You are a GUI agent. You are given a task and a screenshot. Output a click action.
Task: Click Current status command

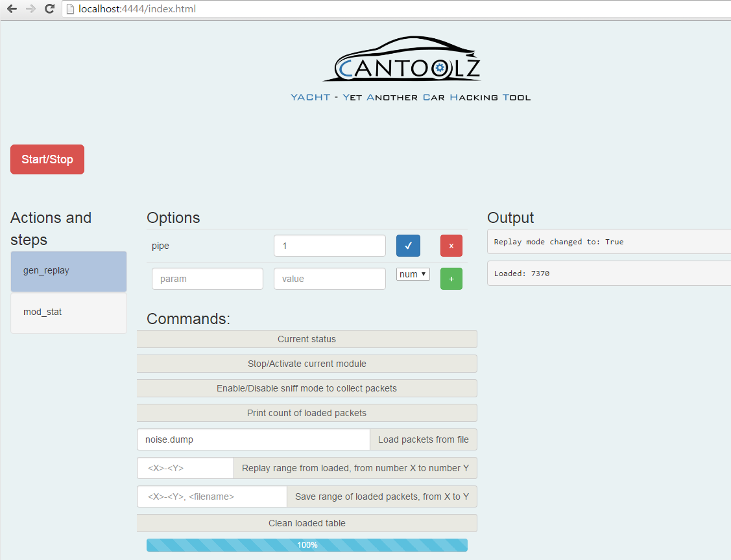307,339
